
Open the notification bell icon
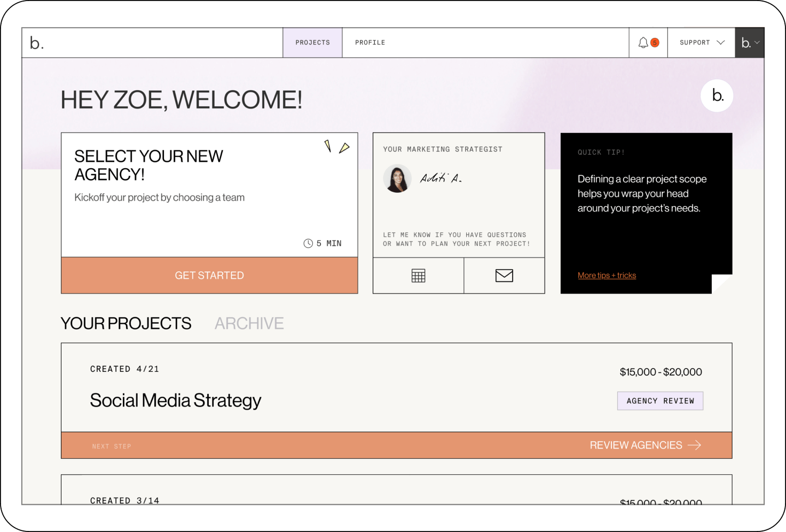643,43
